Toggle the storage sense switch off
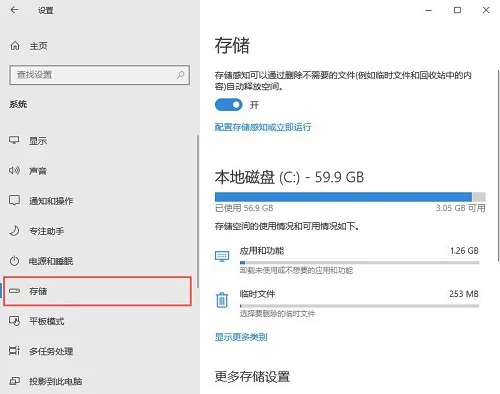Screen dimensions: 500x394 (x=229, y=105)
